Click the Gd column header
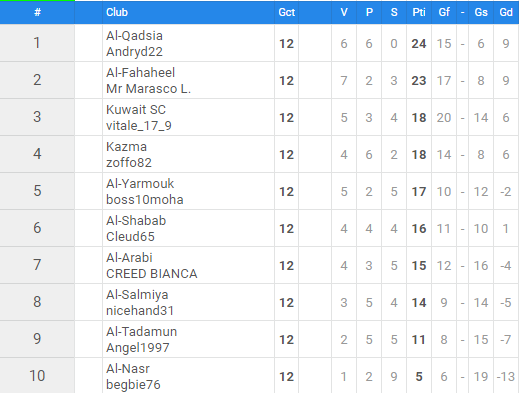Image resolution: width=519 pixels, height=393 pixels. (506, 12)
